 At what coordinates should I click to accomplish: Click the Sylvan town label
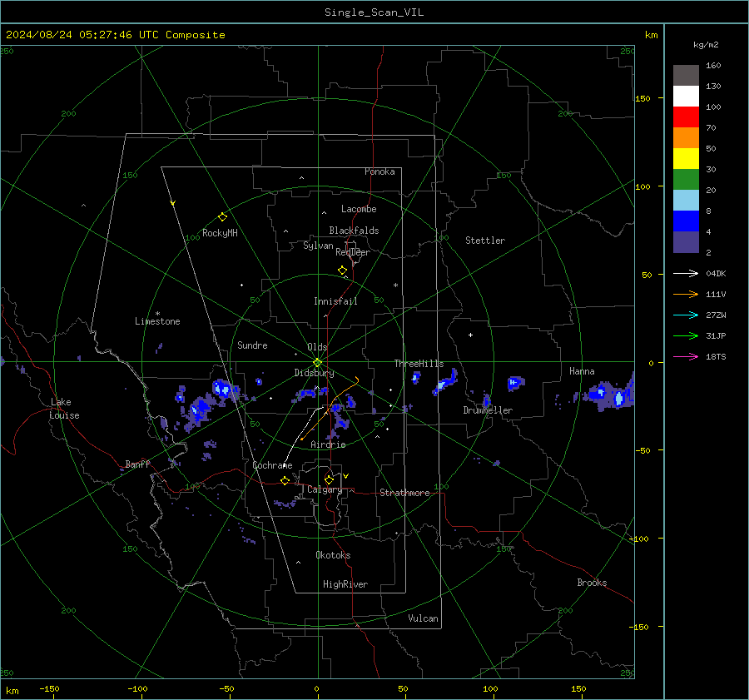[x=318, y=246]
